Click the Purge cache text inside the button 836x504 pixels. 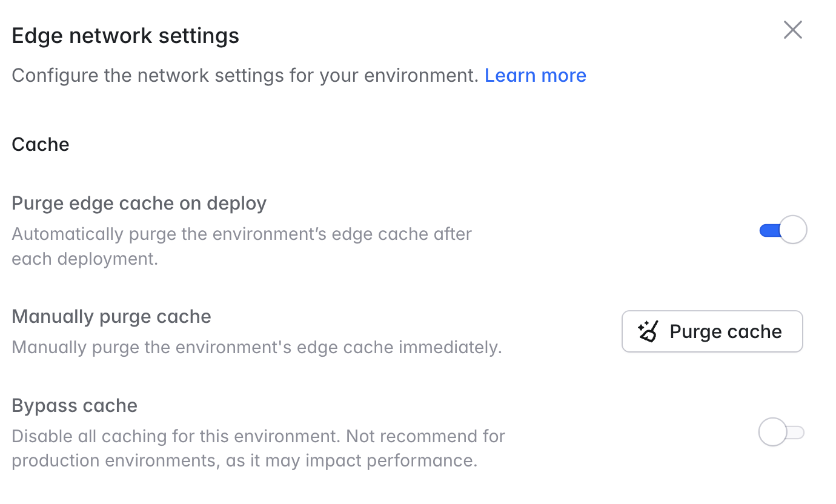pos(726,331)
